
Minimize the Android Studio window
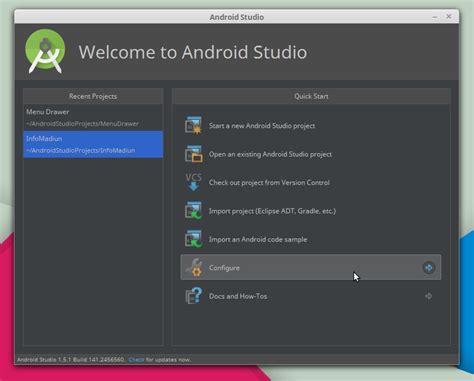pos(435,17)
